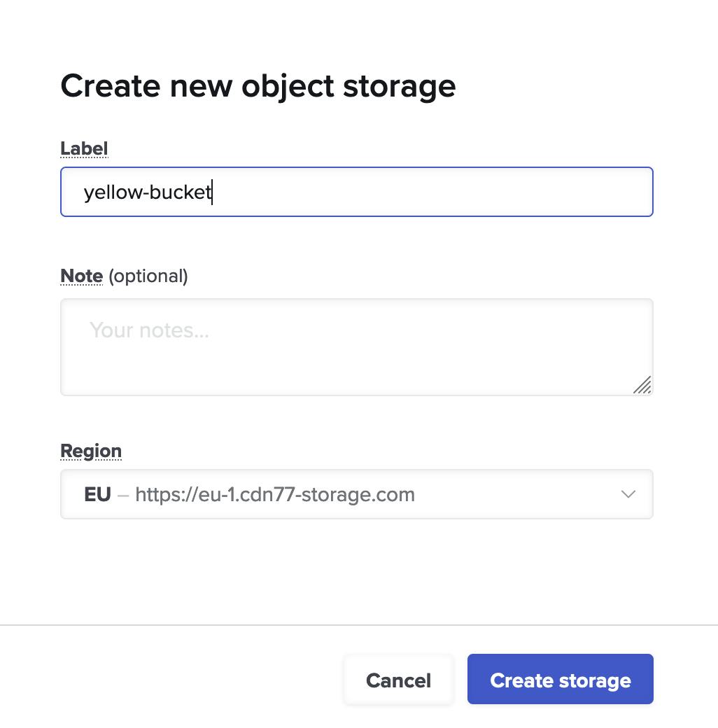Screen dimensions: 718x728
Task: Select the bold EU text in Region
Action: (x=97, y=494)
